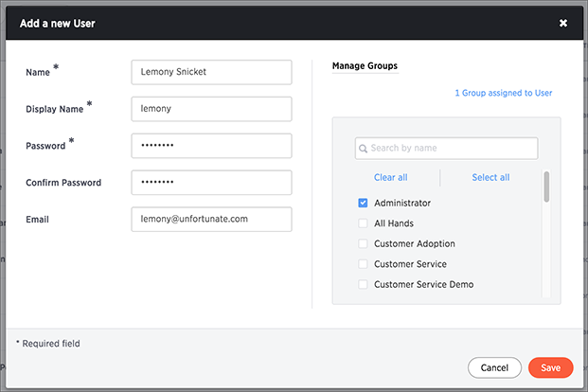Enable the Customer Adoption group

(363, 243)
